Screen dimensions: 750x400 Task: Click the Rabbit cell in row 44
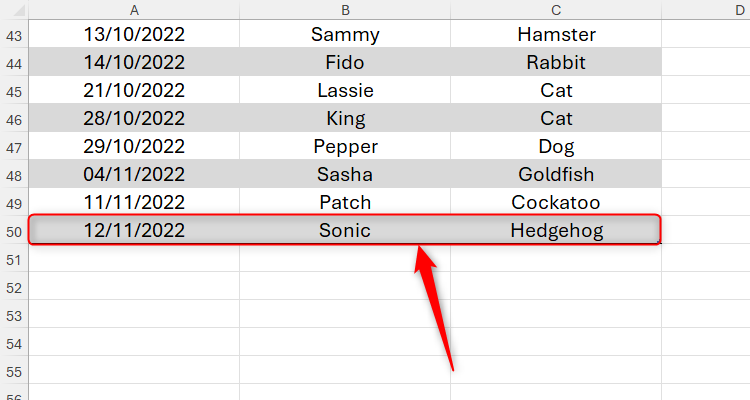click(x=556, y=62)
